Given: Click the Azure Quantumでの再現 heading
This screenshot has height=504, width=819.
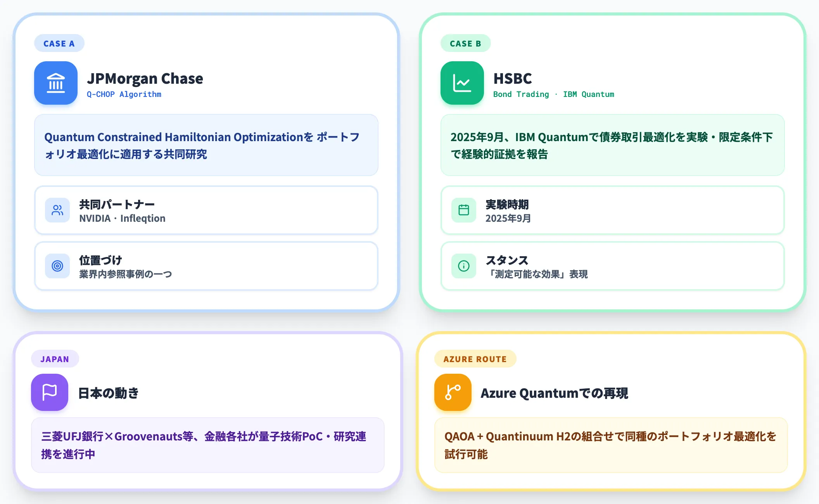Looking at the screenshot, I should coord(555,393).
